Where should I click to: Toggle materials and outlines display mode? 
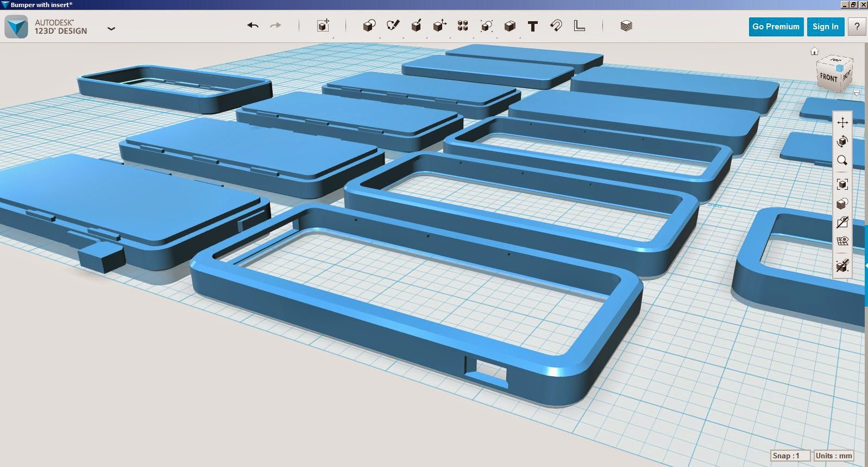click(x=842, y=204)
